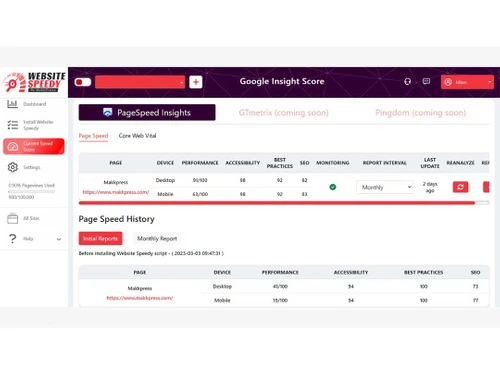500x375 pixels.
Task: Click the LAST UPDATE column header
Action: 430,163
